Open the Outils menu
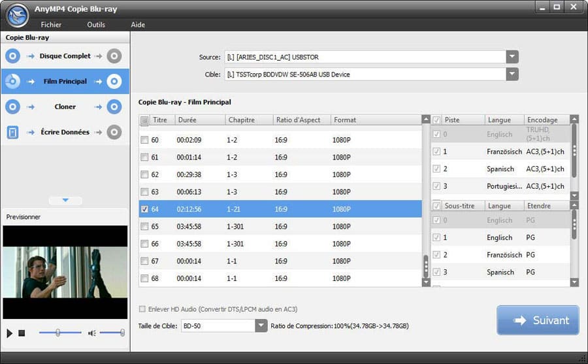The height and width of the screenshot is (364, 588). pyautogui.click(x=96, y=25)
